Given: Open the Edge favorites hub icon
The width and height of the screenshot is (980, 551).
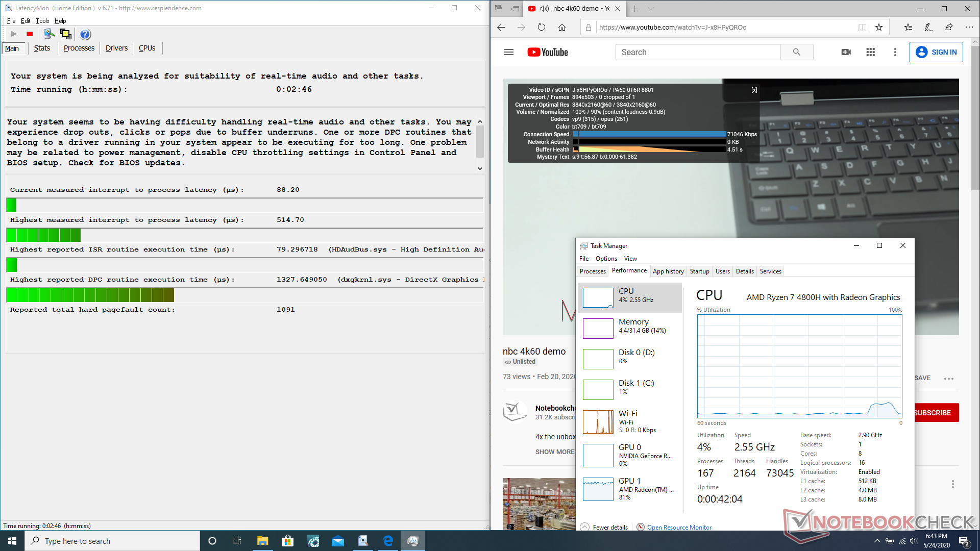Looking at the screenshot, I should coord(908,28).
